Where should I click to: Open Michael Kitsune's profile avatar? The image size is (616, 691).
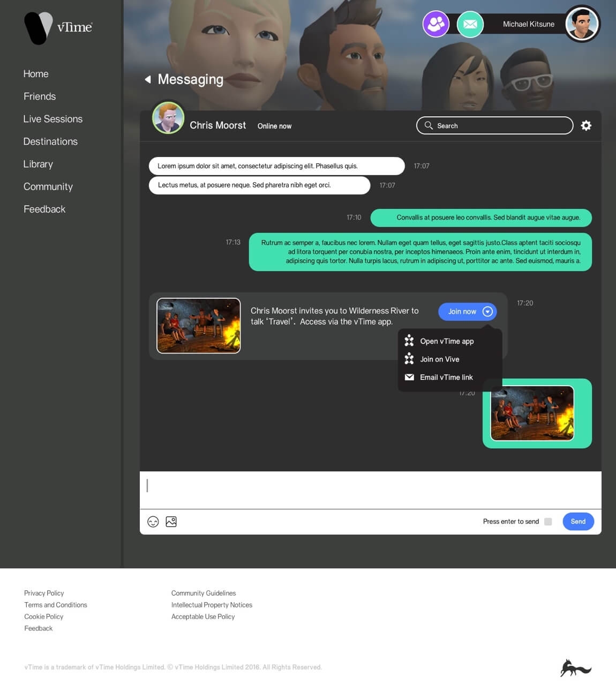tap(582, 24)
